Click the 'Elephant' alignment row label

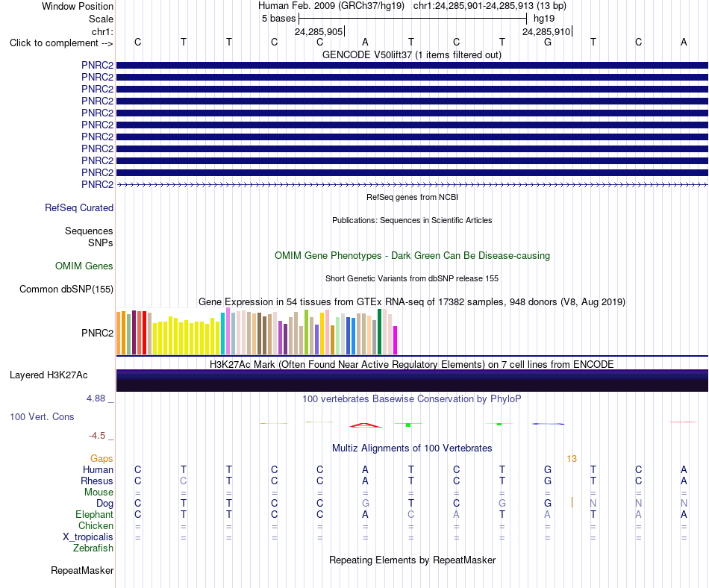coord(94,514)
